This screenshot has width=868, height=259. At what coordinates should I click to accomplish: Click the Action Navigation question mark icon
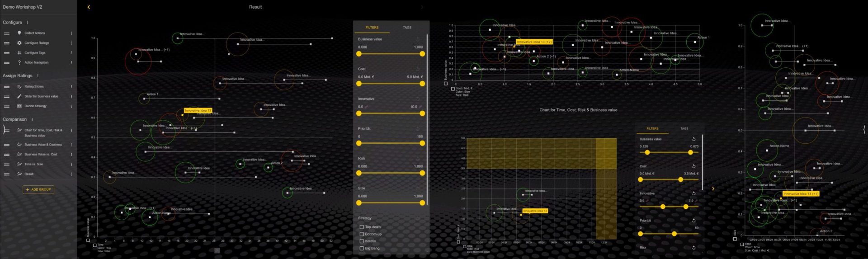click(19, 63)
